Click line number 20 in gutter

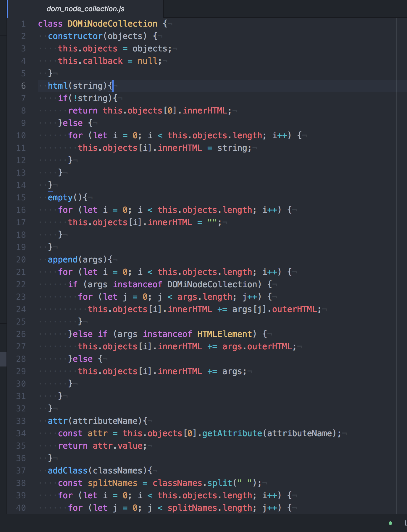pos(21,259)
